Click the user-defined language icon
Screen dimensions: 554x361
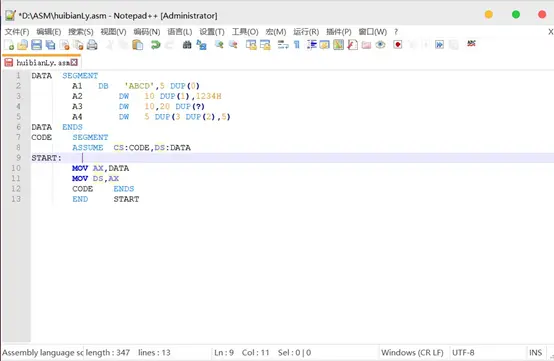click(x=324, y=45)
